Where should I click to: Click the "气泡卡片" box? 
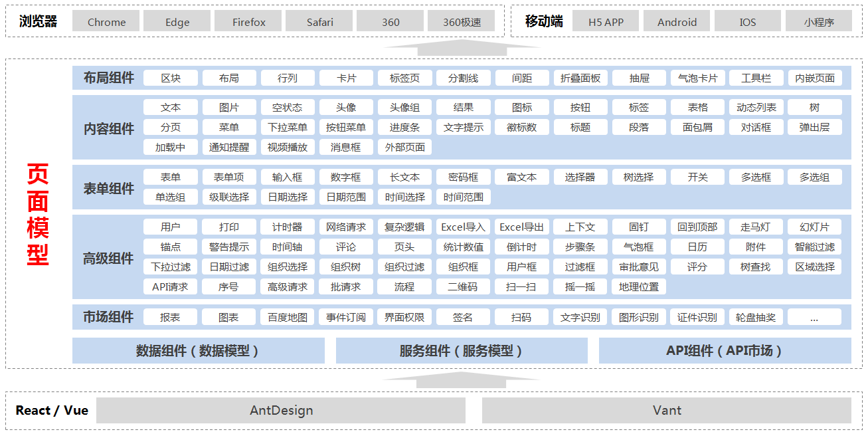[697, 78]
